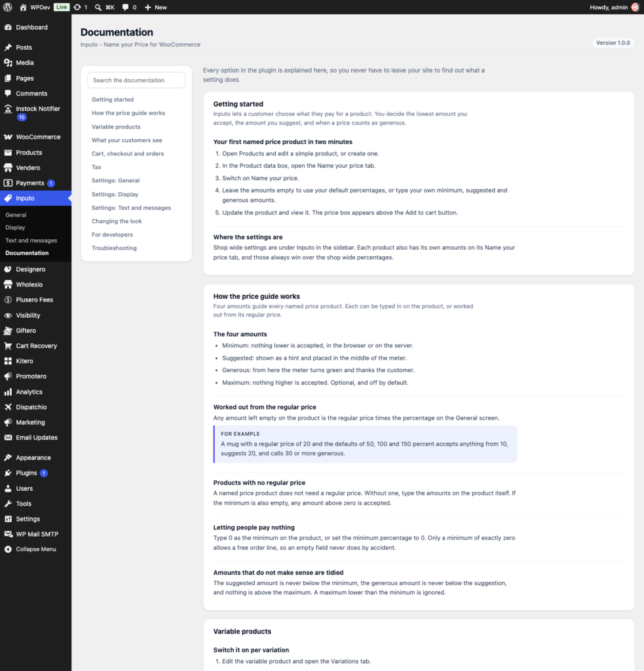644x671 pixels.
Task: Open the Appearance menu
Action: (35, 457)
